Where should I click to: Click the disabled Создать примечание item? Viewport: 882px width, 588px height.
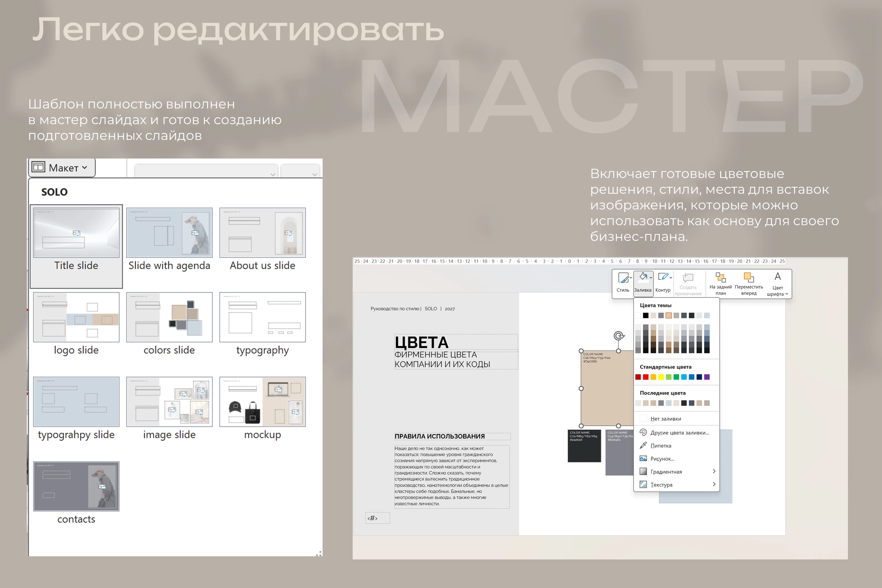[x=689, y=283]
